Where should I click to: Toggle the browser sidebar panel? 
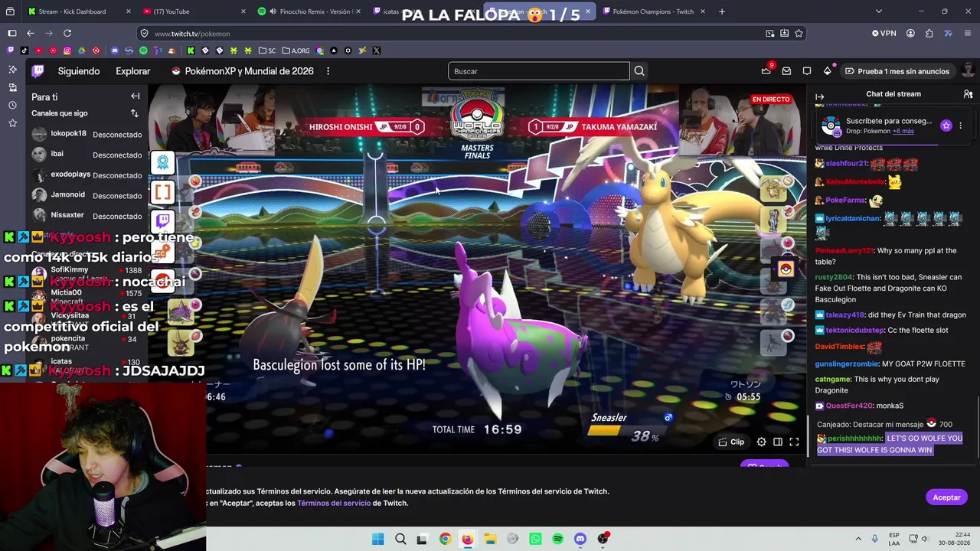point(11,33)
